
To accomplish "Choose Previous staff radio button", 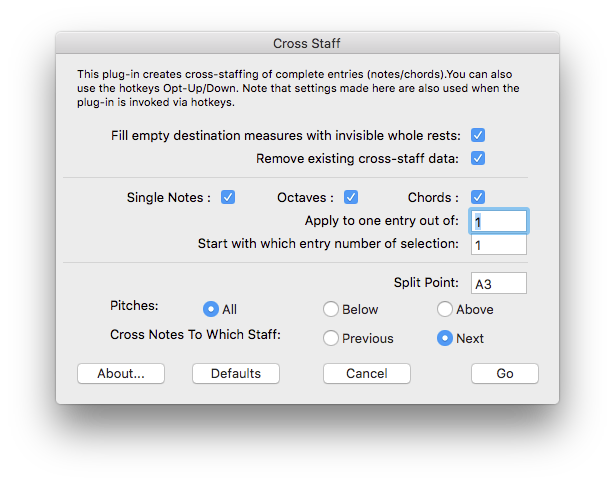I will (x=331, y=338).
